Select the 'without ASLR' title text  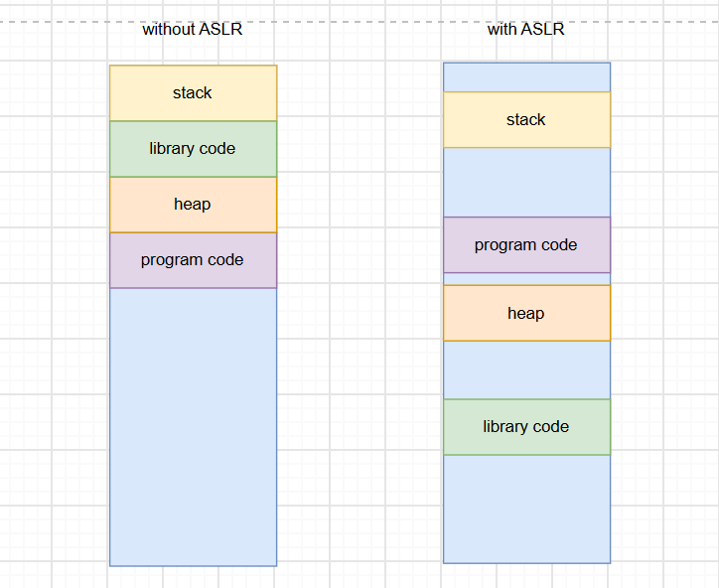pyautogui.click(x=192, y=30)
